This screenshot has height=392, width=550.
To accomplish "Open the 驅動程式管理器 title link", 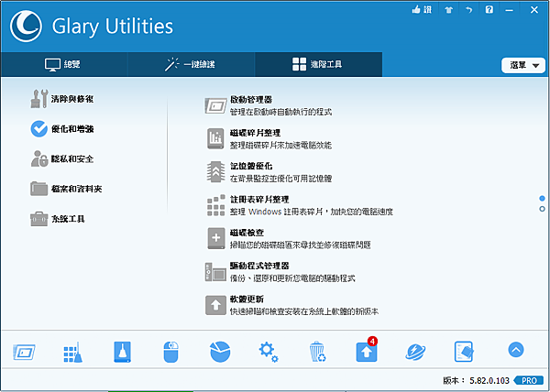I will tap(259, 267).
